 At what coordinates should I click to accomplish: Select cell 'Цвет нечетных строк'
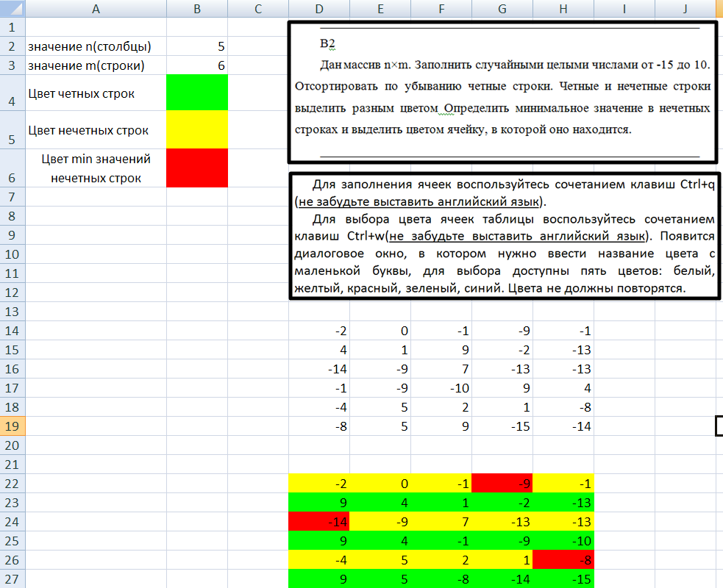click(x=96, y=129)
